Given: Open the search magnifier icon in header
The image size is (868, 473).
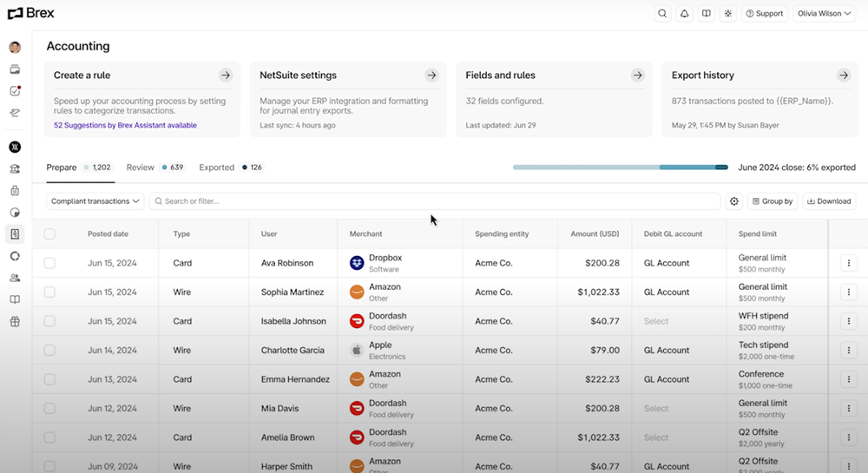Looking at the screenshot, I should pyautogui.click(x=662, y=13).
